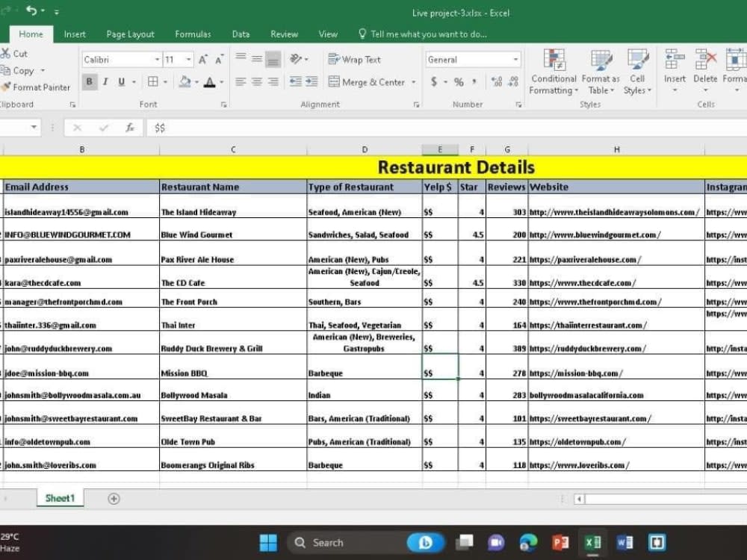The height and width of the screenshot is (560, 747).
Task: Open Word from the taskbar
Action: click(x=624, y=542)
